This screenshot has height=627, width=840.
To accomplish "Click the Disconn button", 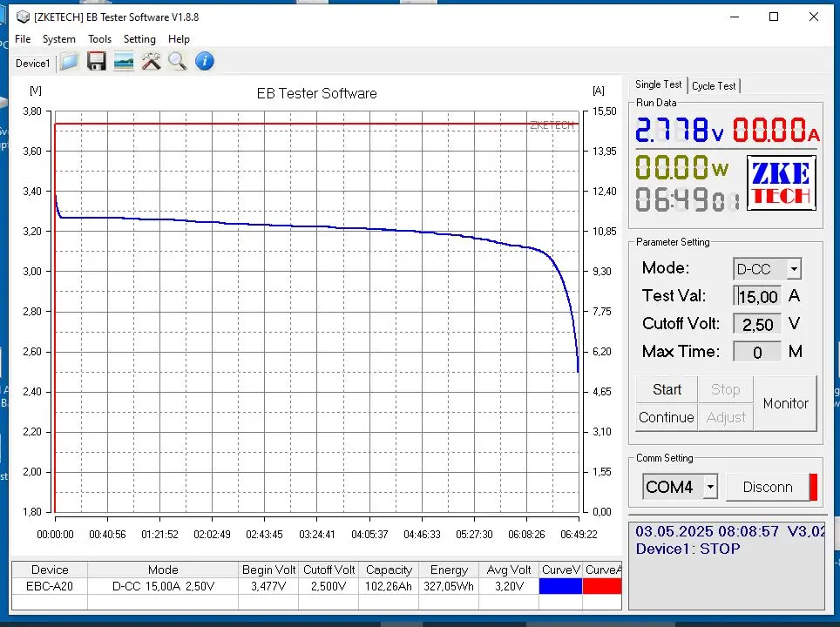I will (768, 488).
